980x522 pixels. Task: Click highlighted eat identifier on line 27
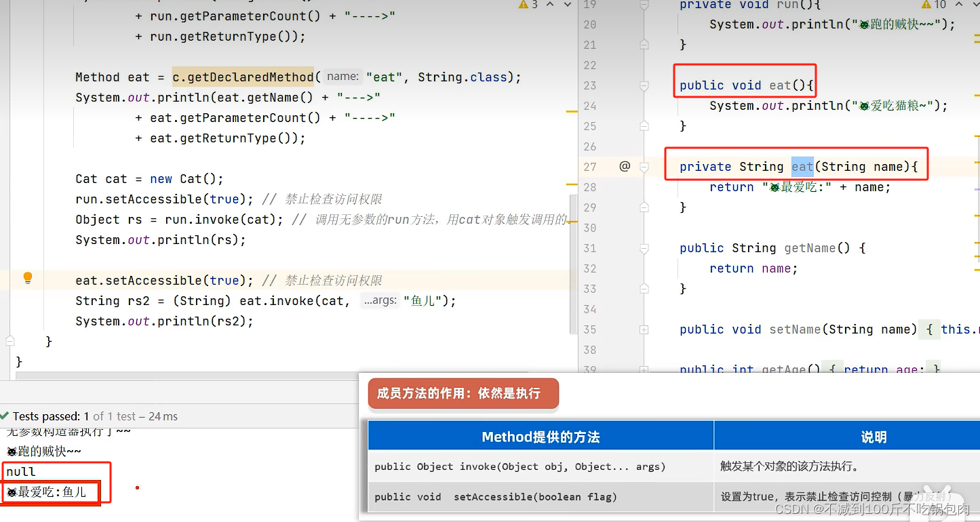pyautogui.click(x=802, y=166)
